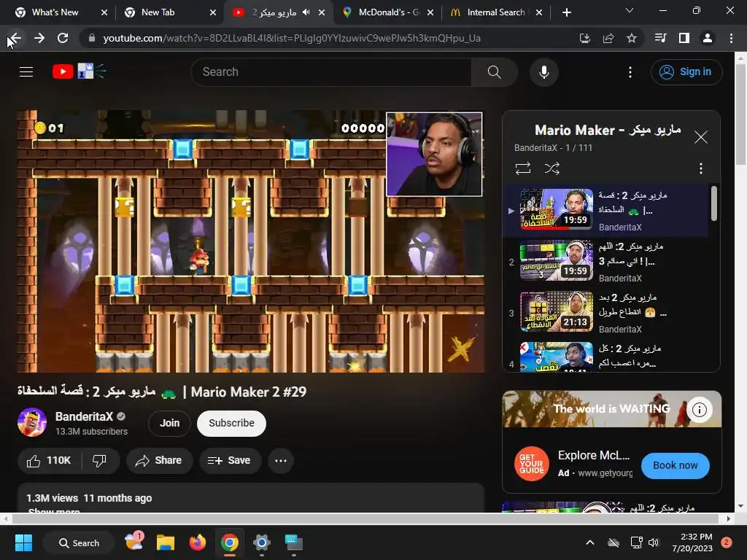Bookmark this page with the star icon

coord(632,38)
